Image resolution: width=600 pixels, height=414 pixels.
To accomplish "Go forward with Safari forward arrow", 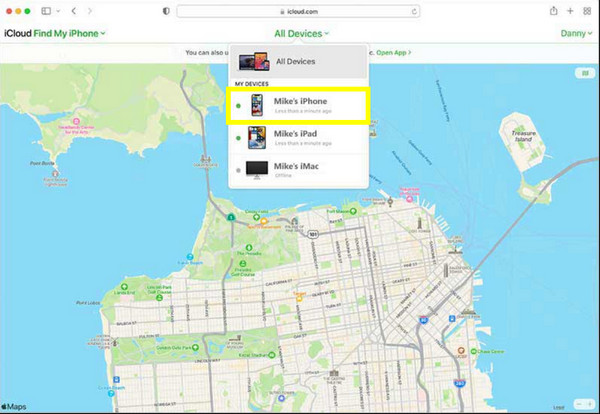I will [92, 11].
